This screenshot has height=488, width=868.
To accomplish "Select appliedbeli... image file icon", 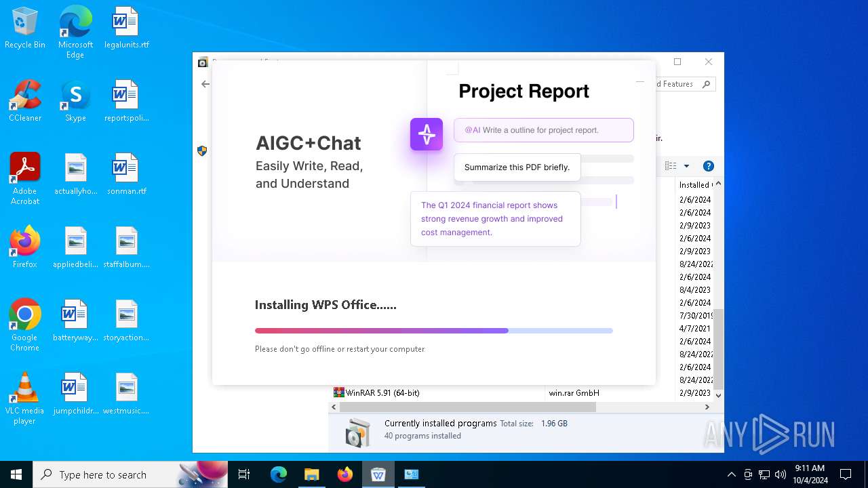I will click(75, 247).
